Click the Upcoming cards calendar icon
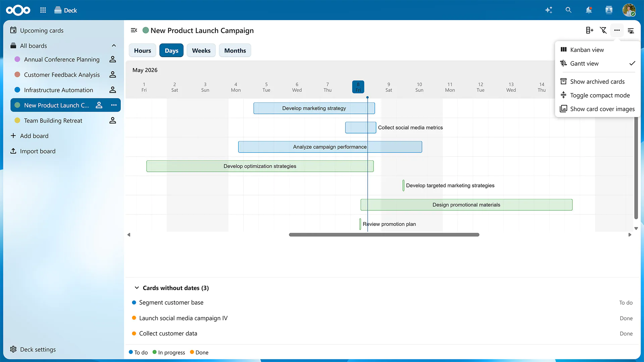 (x=13, y=30)
